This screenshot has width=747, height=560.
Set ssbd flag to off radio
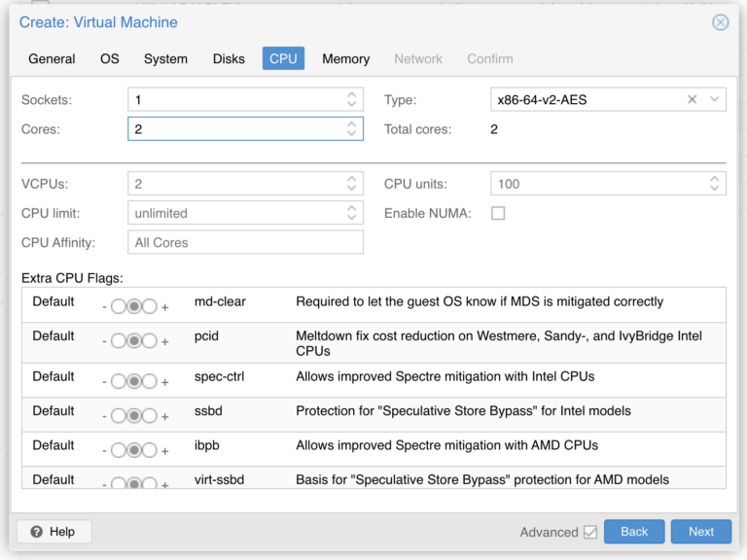(x=118, y=416)
